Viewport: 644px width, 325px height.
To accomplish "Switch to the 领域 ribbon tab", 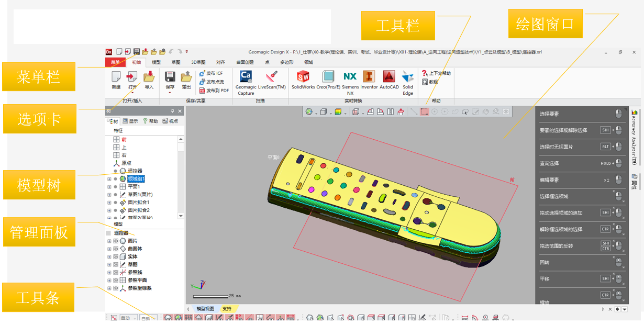I will click(x=309, y=62).
